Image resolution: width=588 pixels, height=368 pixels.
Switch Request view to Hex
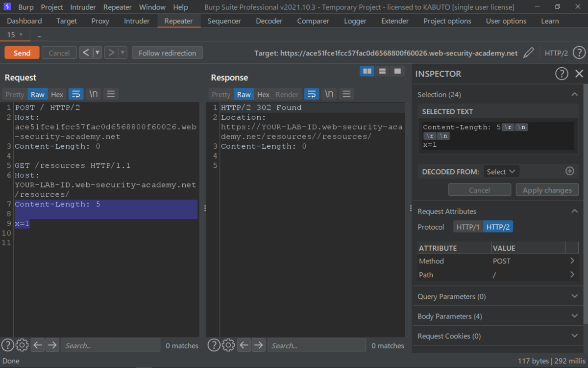(57, 95)
